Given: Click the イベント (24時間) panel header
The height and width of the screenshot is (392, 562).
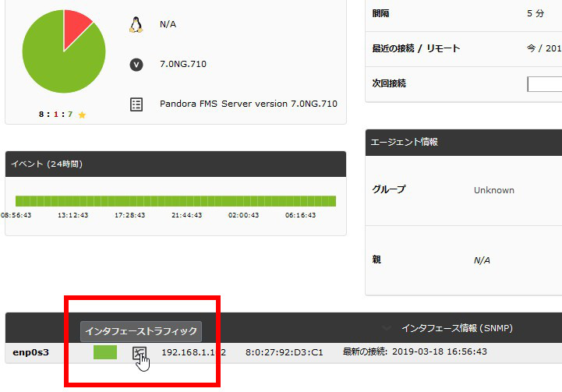Looking at the screenshot, I should [175, 164].
